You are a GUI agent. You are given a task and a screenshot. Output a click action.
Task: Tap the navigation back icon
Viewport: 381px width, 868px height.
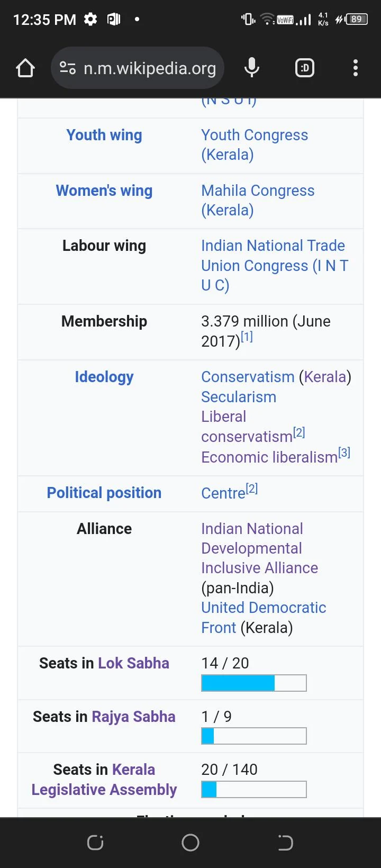(286, 843)
